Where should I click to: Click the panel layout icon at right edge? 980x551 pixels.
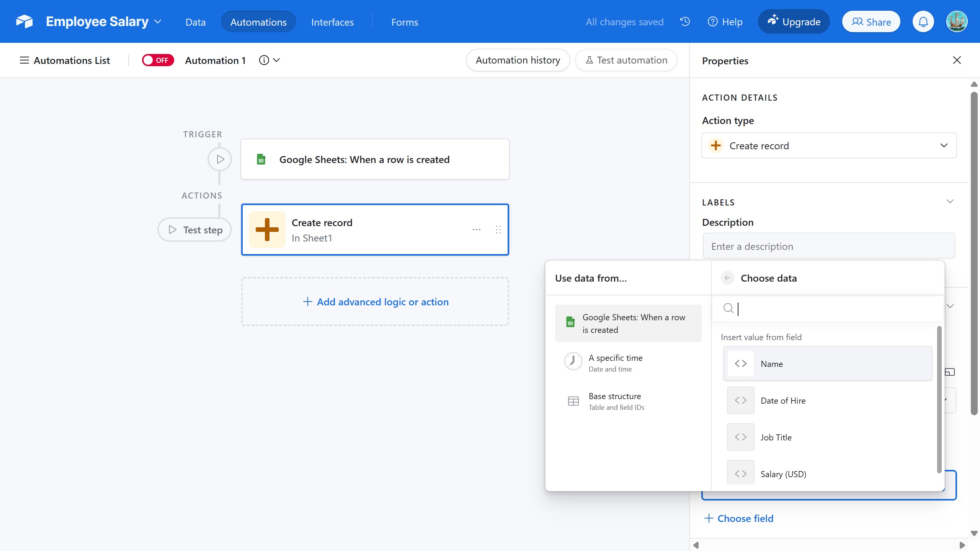(x=950, y=372)
